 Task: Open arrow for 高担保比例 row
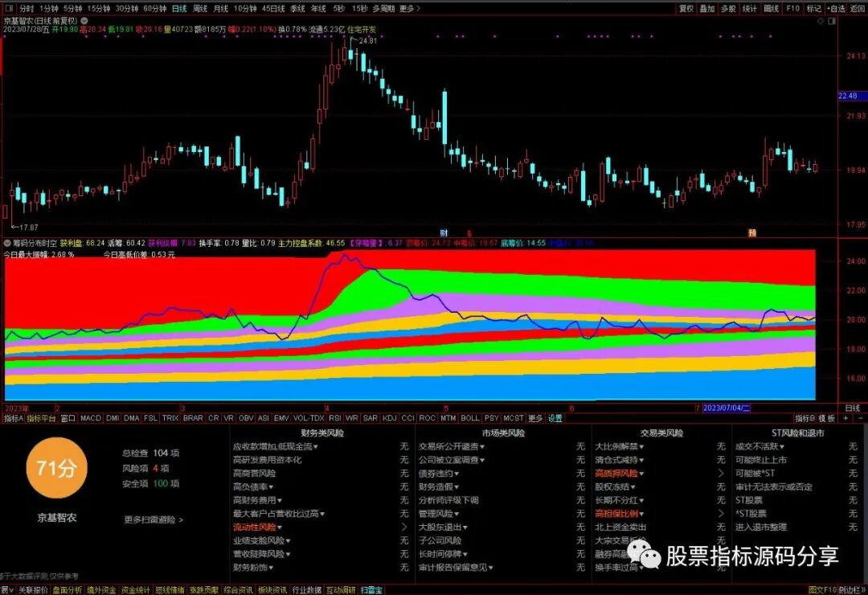coord(721,514)
